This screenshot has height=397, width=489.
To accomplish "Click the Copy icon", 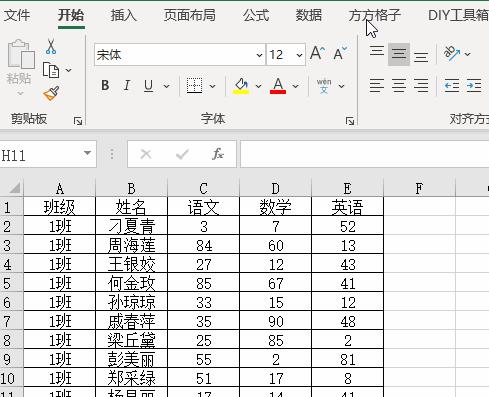I will (51, 70).
